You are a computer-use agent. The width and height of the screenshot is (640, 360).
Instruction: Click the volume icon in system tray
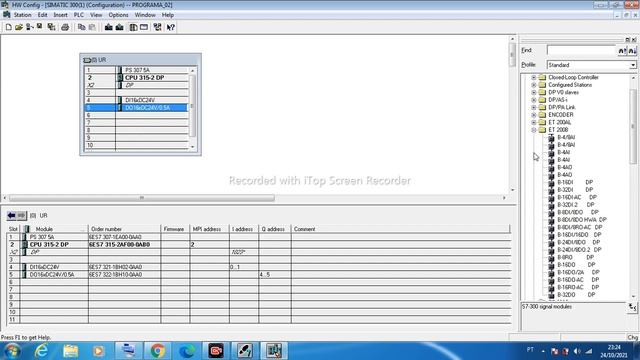pos(576,351)
